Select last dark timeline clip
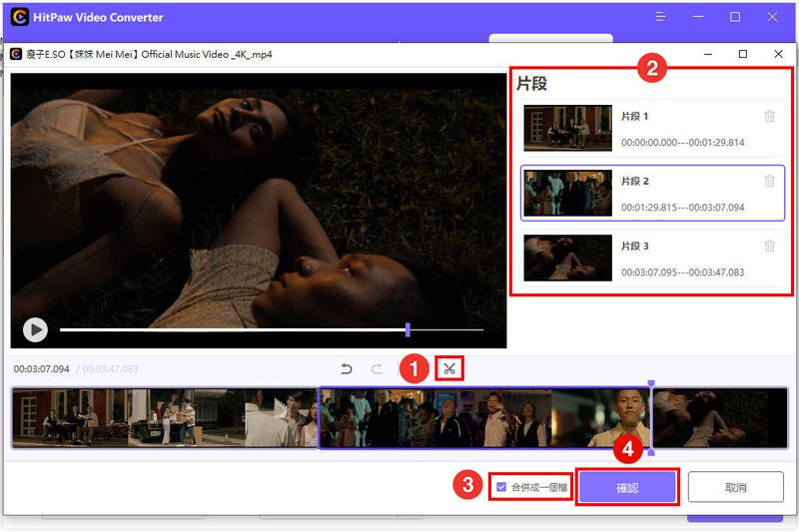Screen dimensions: 799x532 pyautogui.click(x=720, y=418)
